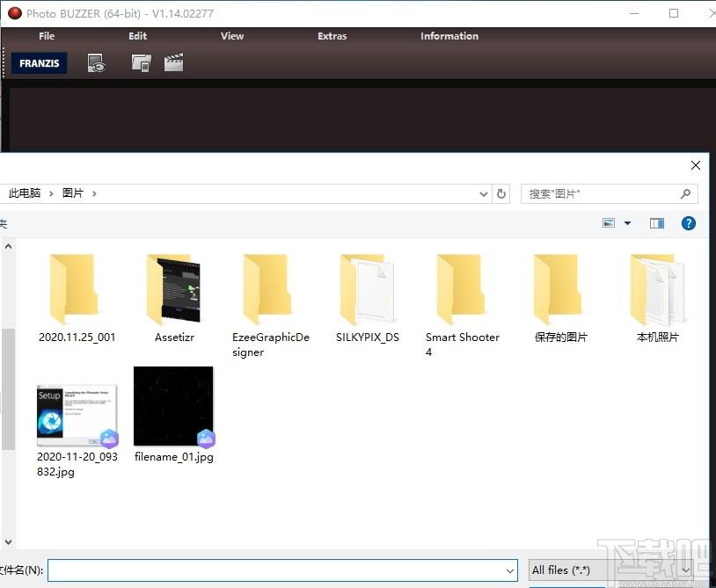Click the 图片 breadcrumb segment
This screenshot has height=588, width=716.
(x=73, y=193)
